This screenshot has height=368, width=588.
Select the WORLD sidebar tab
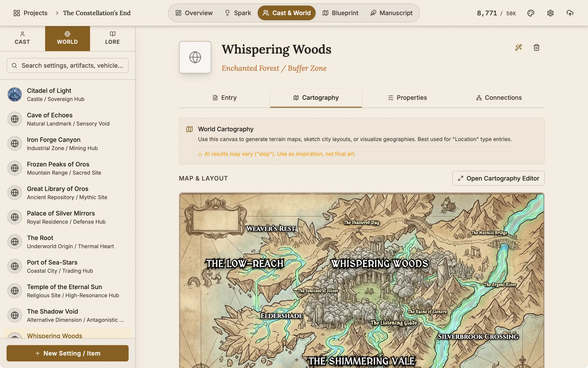(68, 38)
